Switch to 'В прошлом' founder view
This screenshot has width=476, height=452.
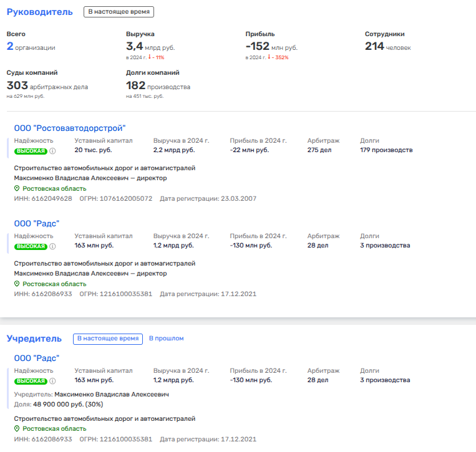tap(166, 339)
